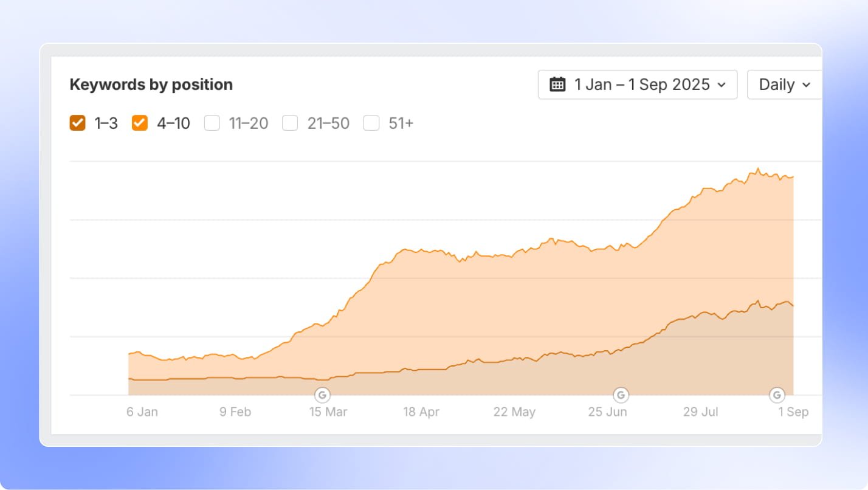Click the 22 May x-axis date label
868x490 pixels.
[514, 412]
